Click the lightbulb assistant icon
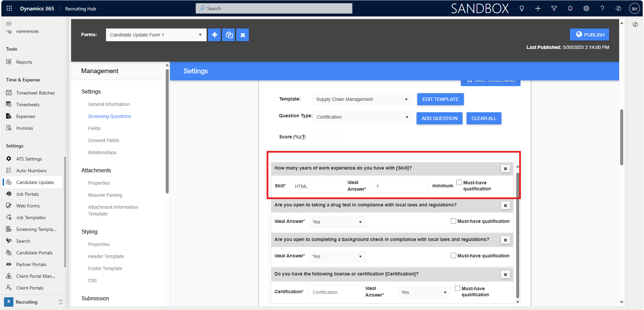644x310 pixels. pos(522,8)
